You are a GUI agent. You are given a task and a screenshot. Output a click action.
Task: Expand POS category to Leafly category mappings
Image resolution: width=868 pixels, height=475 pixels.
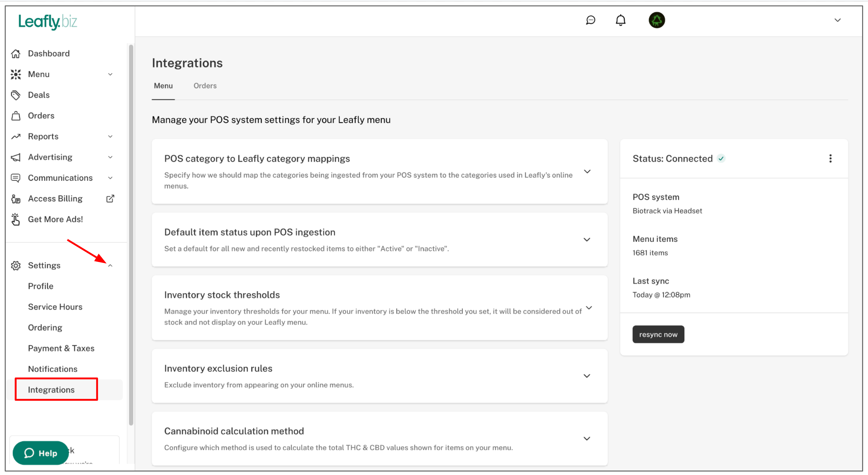point(587,172)
